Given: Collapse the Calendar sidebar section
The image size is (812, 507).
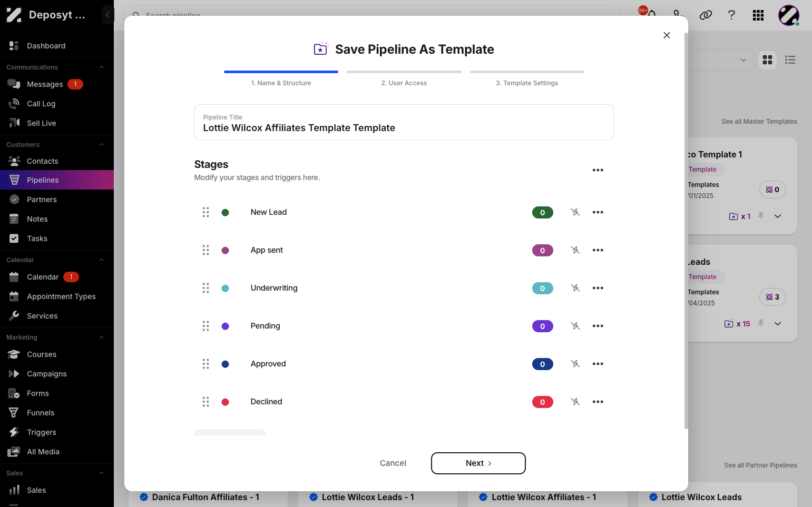Looking at the screenshot, I should (x=102, y=260).
